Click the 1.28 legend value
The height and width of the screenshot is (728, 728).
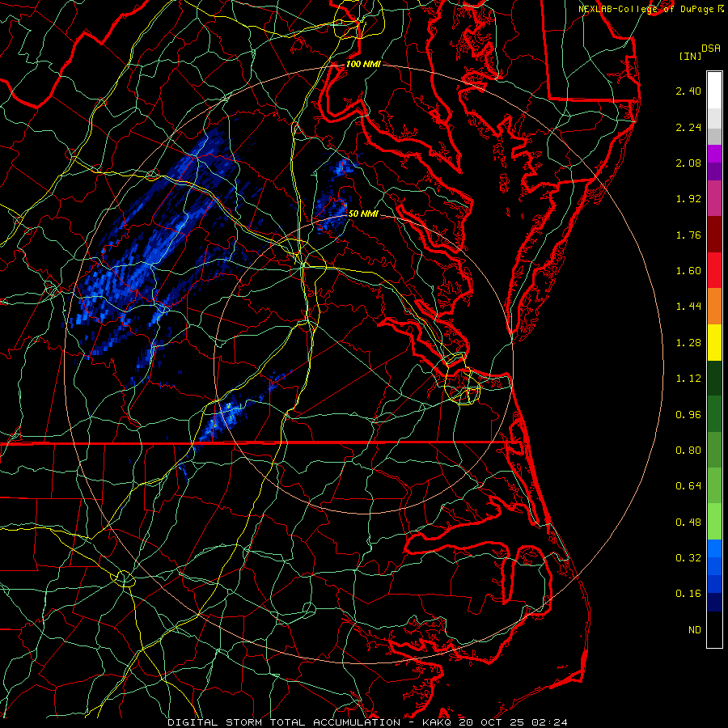(688, 343)
